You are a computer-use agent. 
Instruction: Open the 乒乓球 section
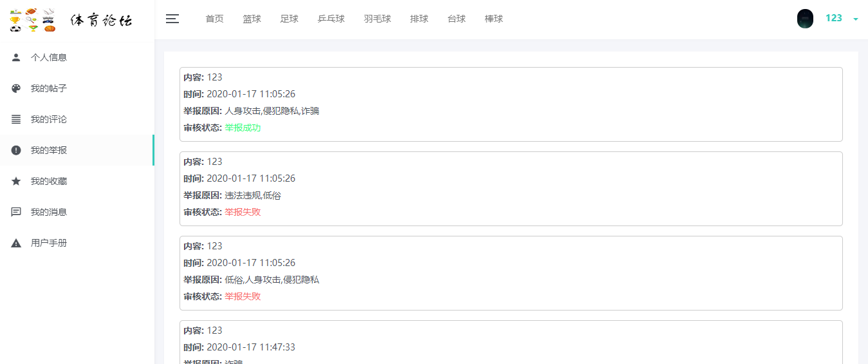coord(331,19)
